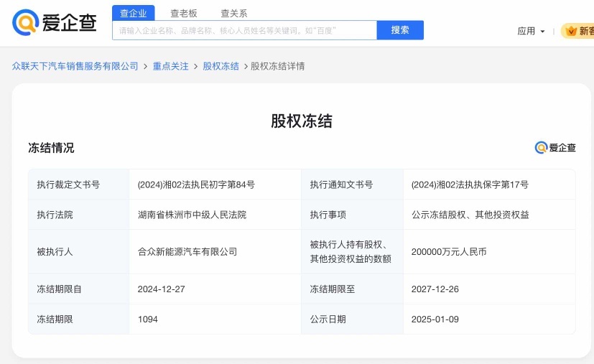Go to 股权冻结 breadcrumb link
This screenshot has height=364, width=594.
pyautogui.click(x=221, y=66)
